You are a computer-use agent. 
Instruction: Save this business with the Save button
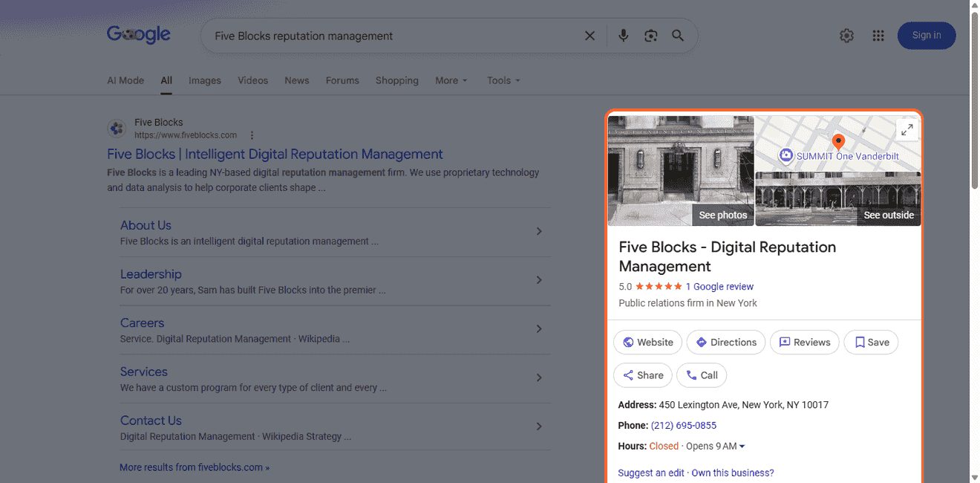coord(872,343)
